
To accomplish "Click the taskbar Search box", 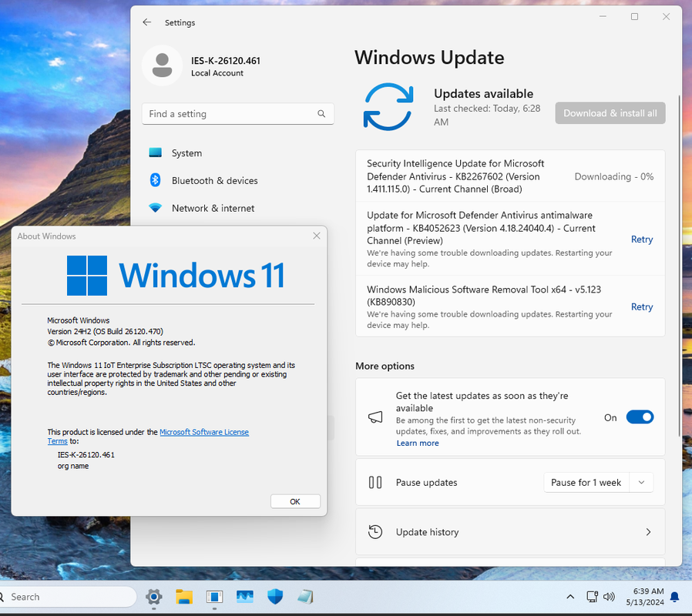I will point(66,597).
